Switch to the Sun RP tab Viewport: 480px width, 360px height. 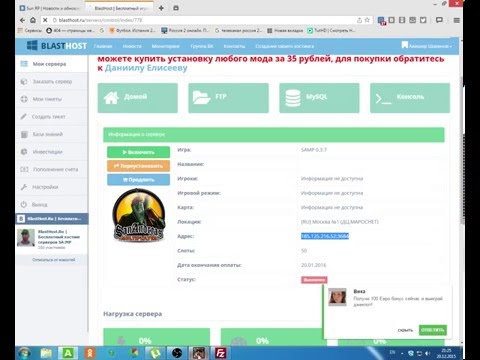pos(50,8)
